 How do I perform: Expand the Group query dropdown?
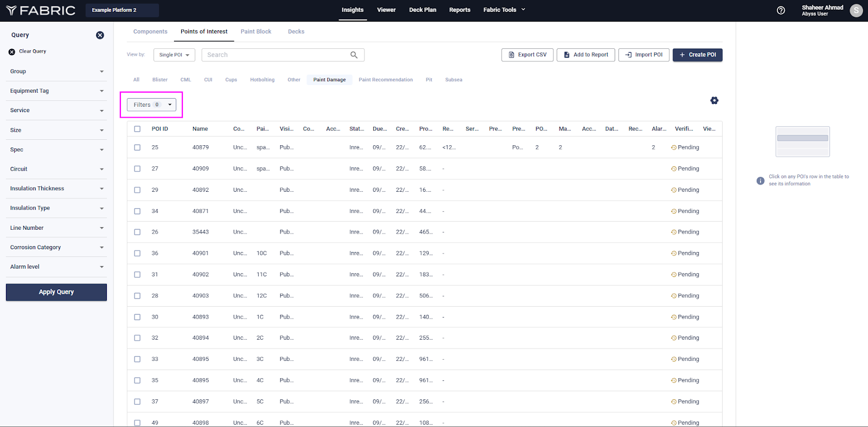(56, 72)
